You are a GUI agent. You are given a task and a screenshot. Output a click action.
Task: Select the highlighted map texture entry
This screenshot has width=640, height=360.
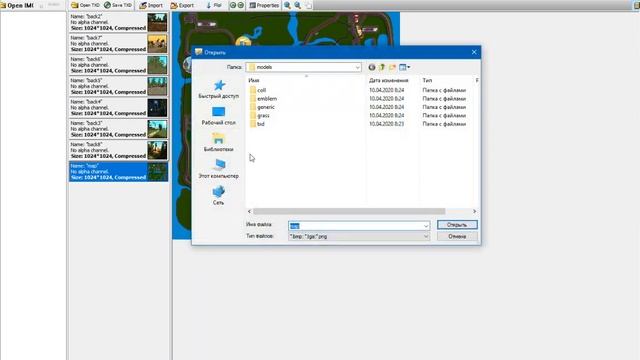coord(118,171)
